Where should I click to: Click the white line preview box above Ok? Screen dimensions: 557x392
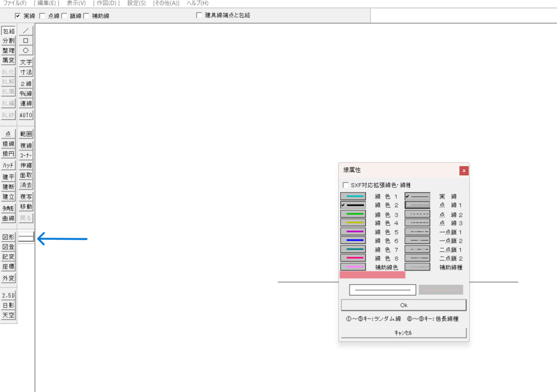click(382, 290)
